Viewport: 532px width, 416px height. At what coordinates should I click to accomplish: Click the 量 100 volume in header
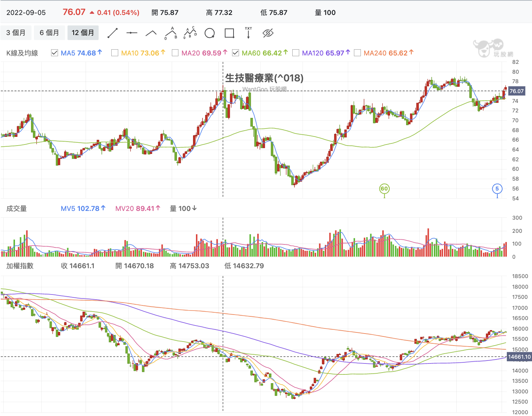point(325,12)
